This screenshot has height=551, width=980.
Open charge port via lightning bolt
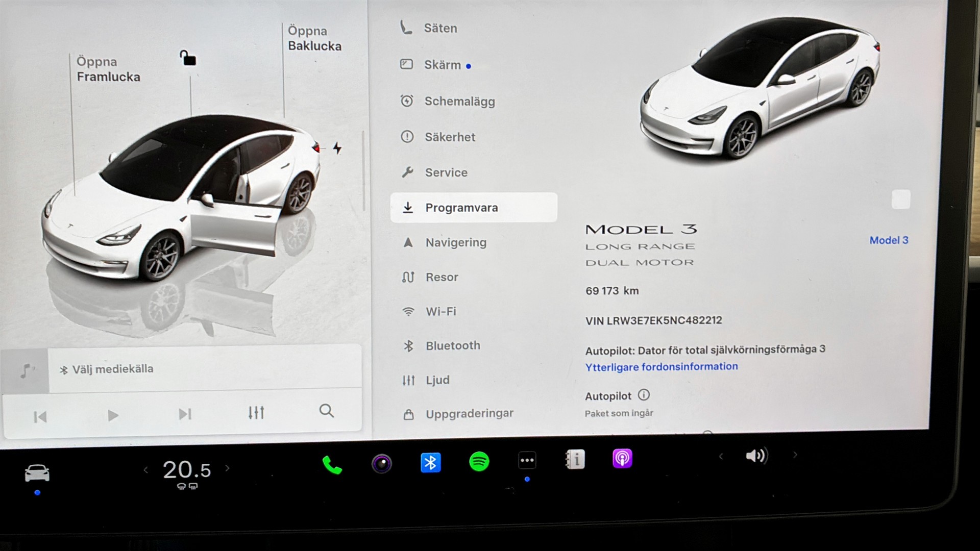337,148
